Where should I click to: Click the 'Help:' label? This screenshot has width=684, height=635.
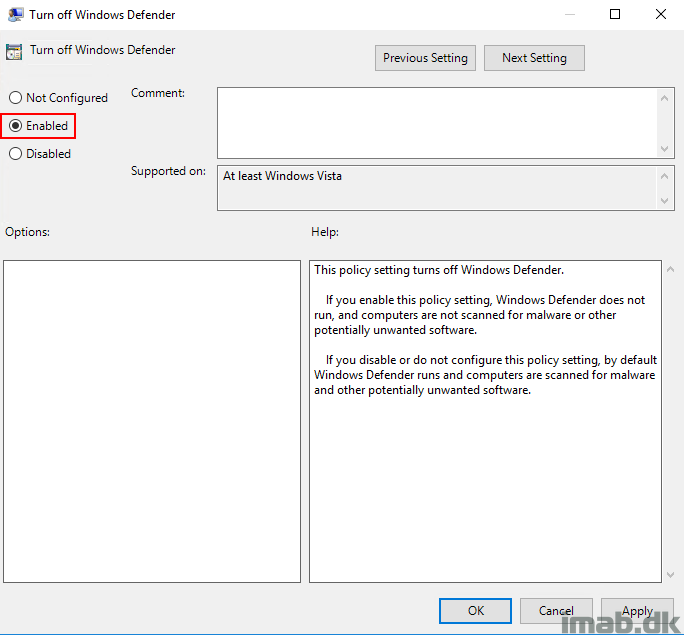coord(325,232)
